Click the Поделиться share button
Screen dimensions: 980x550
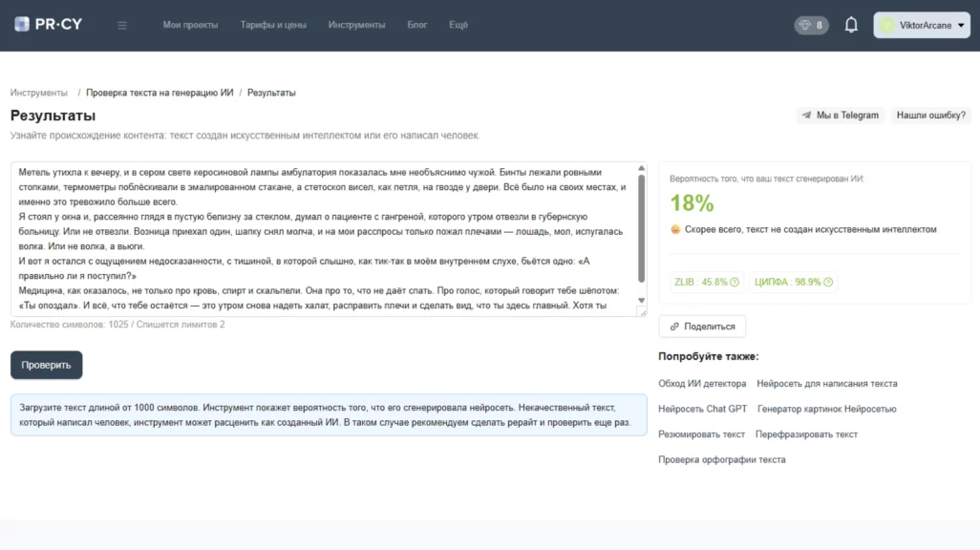click(702, 327)
